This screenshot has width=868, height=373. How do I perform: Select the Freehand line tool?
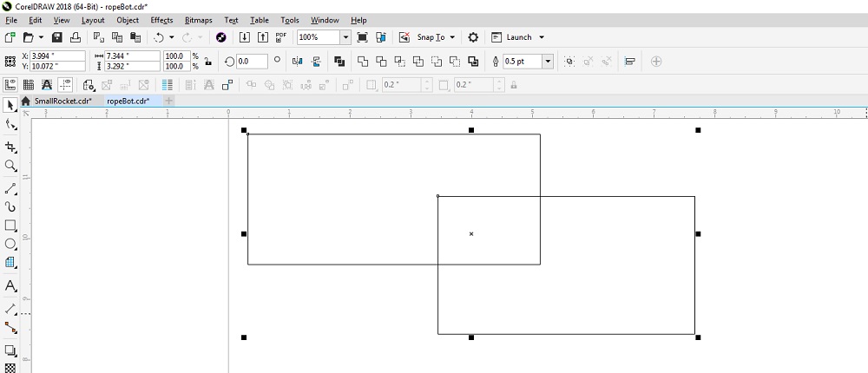[10, 189]
